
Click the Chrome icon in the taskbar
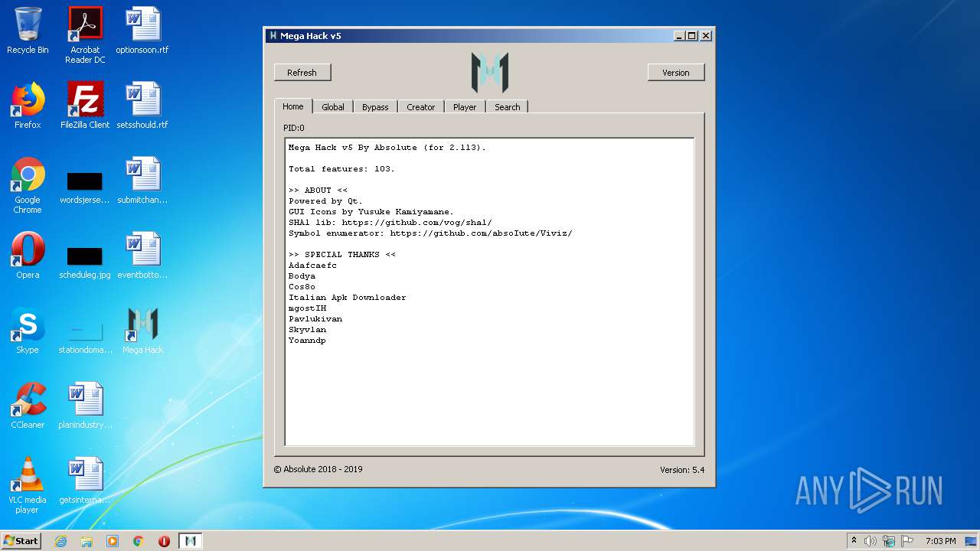(x=139, y=541)
